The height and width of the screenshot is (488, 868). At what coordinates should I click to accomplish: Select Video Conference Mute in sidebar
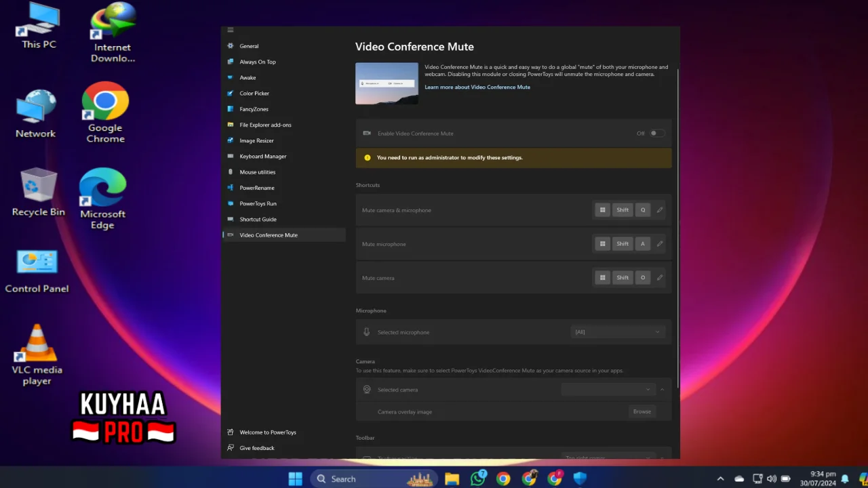pyautogui.click(x=284, y=235)
